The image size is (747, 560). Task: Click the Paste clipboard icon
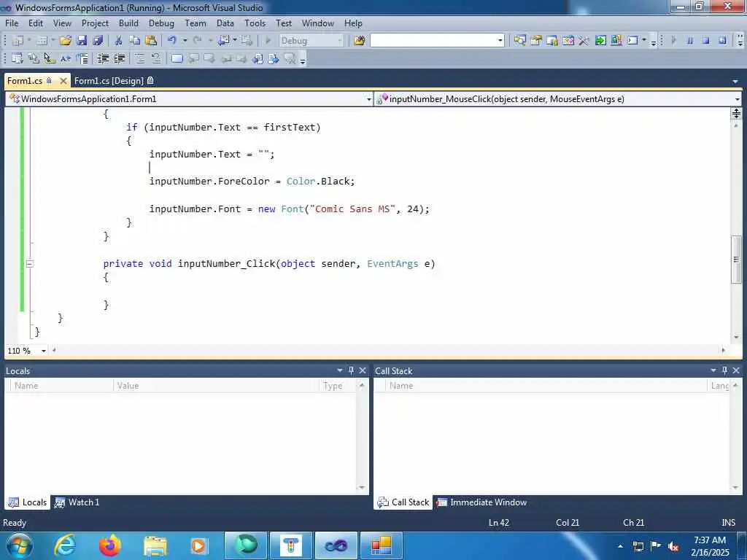coord(151,41)
